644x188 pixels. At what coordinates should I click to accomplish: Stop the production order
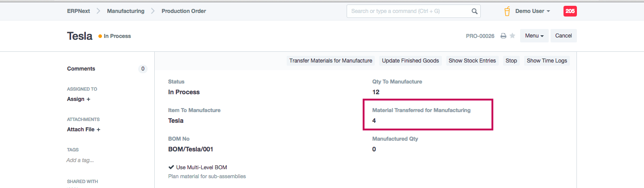click(511, 61)
